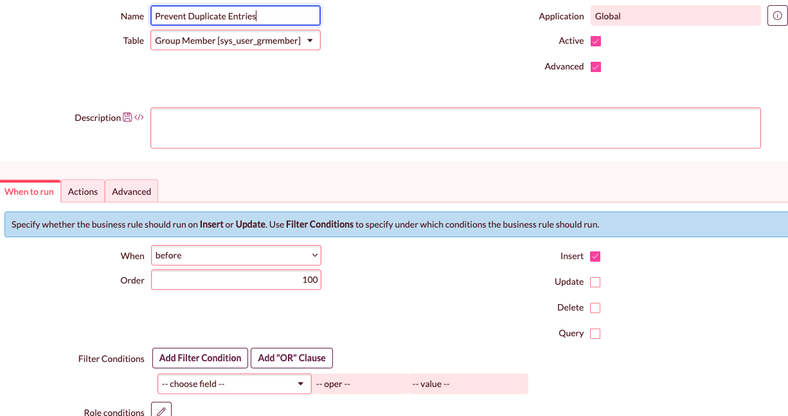Open the Advanced tab
The height and width of the screenshot is (416, 788).
click(131, 191)
